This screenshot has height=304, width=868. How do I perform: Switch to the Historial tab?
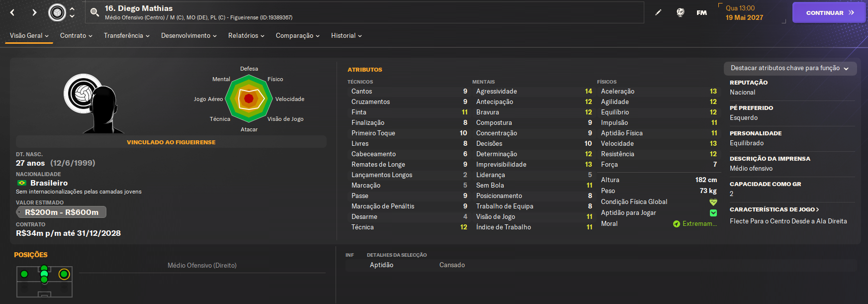point(346,36)
